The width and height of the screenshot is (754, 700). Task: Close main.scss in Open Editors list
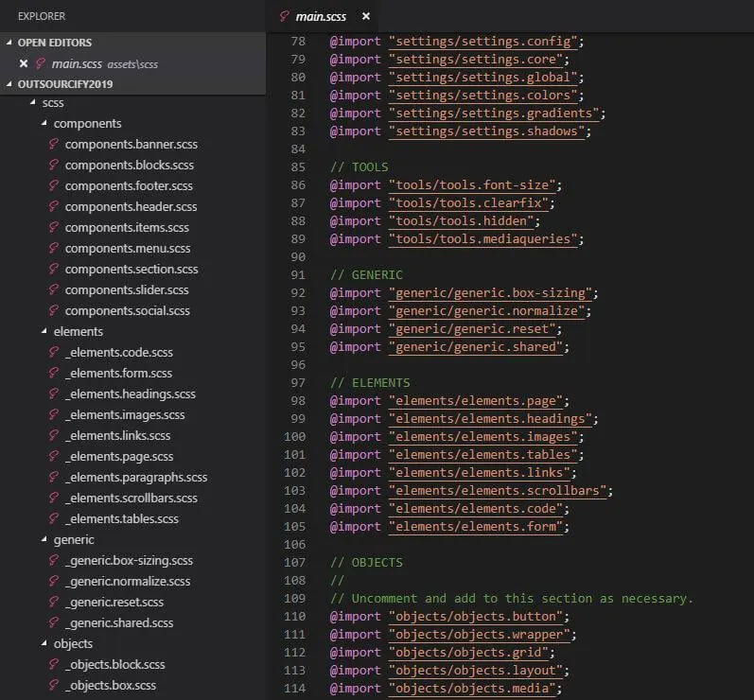pyautogui.click(x=24, y=63)
